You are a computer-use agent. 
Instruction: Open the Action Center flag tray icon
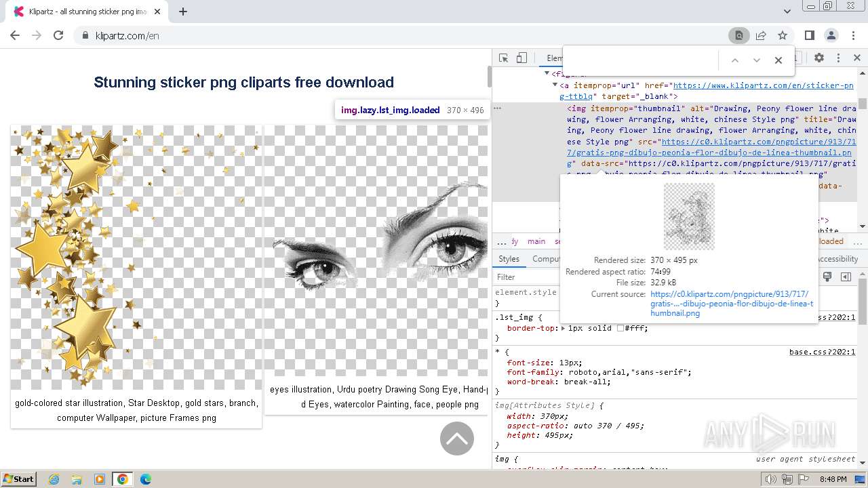pyautogui.click(x=804, y=479)
